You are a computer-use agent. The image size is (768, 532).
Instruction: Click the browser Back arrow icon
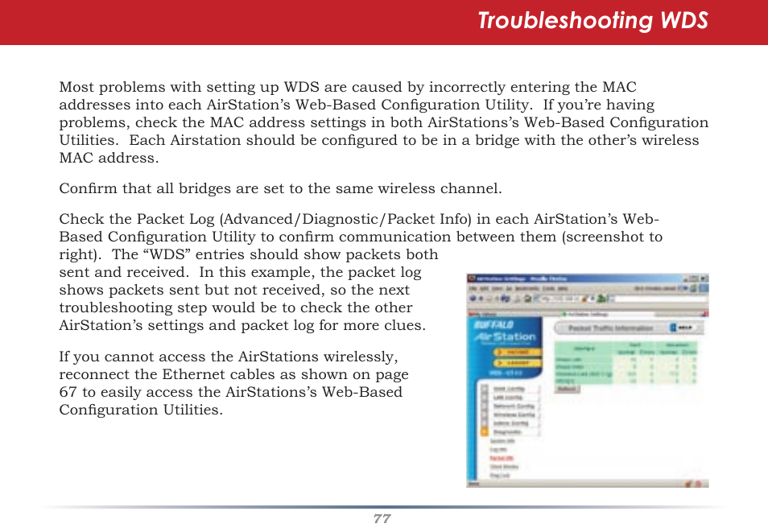[473, 298]
